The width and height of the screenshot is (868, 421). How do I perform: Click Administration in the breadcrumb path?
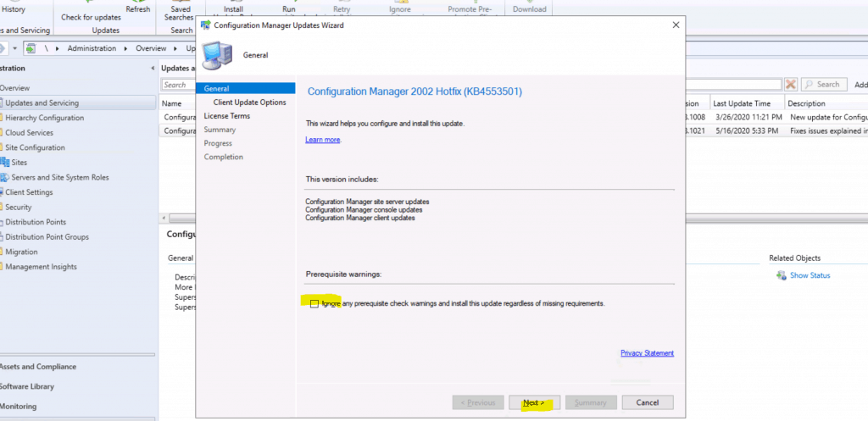pyautogui.click(x=92, y=48)
